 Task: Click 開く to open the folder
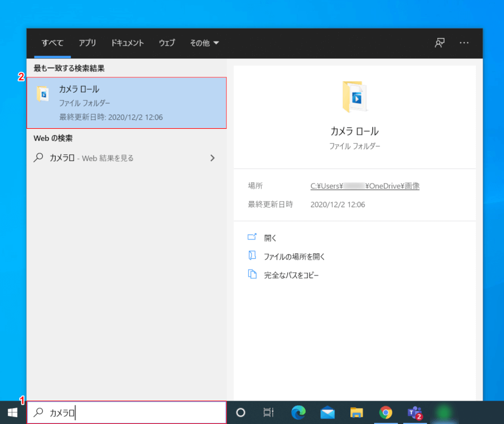270,238
